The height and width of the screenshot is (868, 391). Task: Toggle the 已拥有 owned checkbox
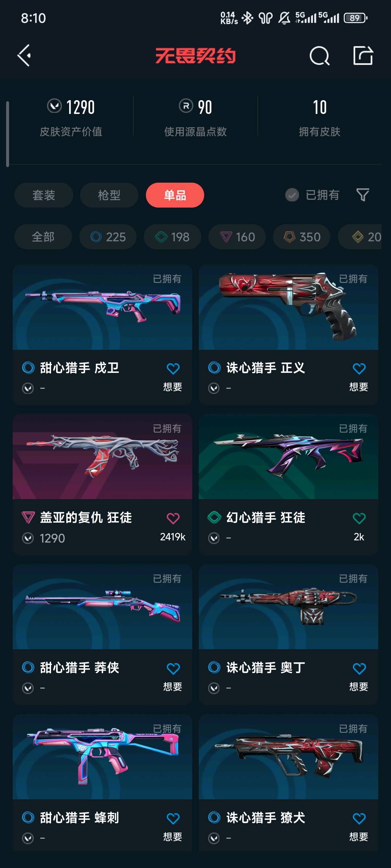[292, 195]
